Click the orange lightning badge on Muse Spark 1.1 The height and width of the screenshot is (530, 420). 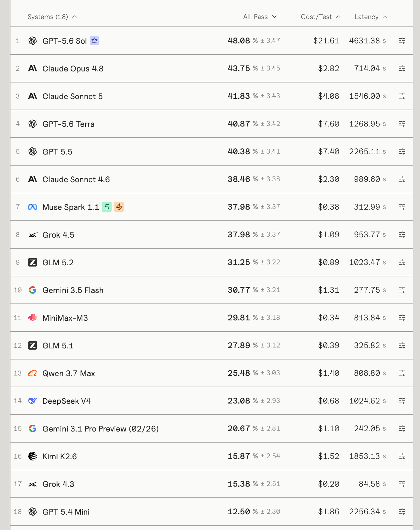(119, 207)
